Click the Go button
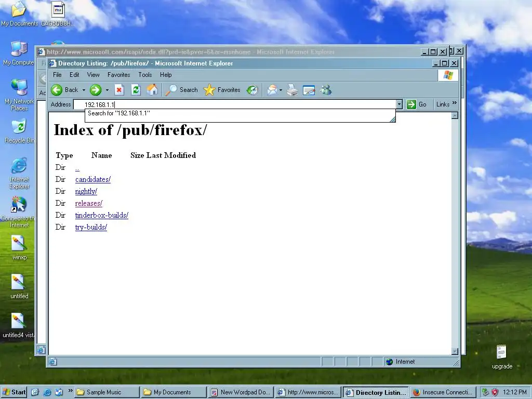The height and width of the screenshot is (399, 532). [x=416, y=104]
